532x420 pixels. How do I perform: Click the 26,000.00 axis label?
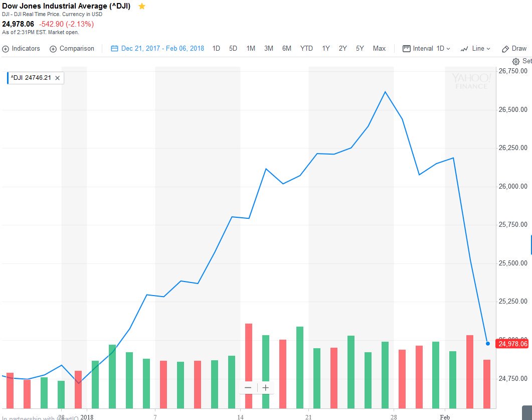(x=513, y=186)
